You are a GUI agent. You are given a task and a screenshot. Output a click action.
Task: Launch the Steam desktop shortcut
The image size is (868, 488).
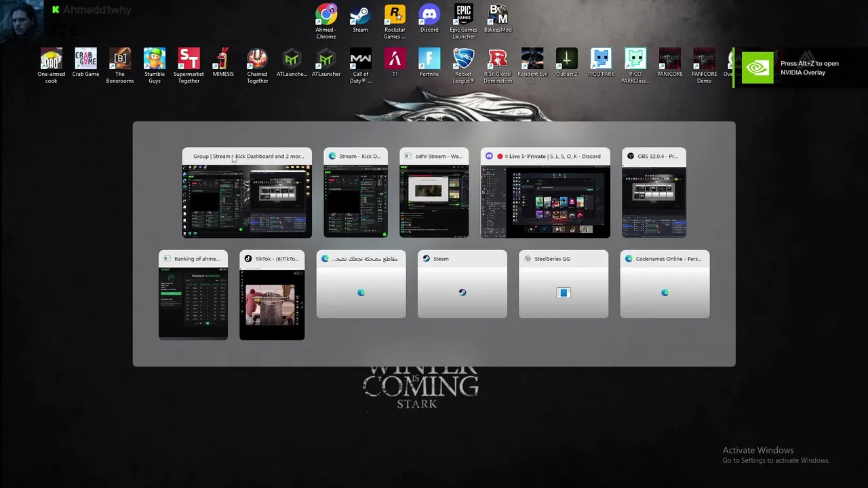pos(360,19)
